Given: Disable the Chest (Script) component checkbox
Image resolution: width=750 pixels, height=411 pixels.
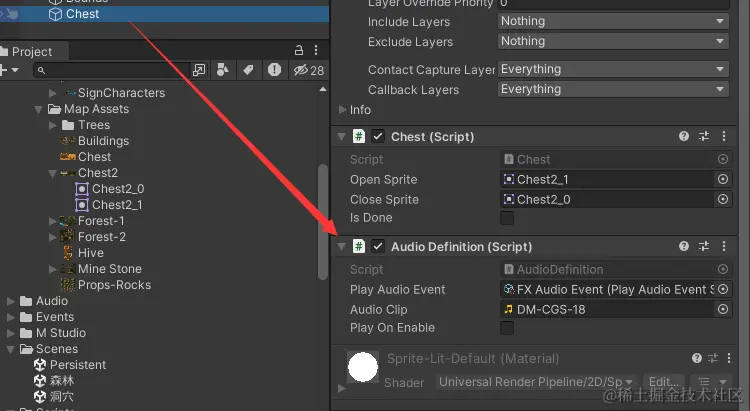Looking at the screenshot, I should pos(378,136).
